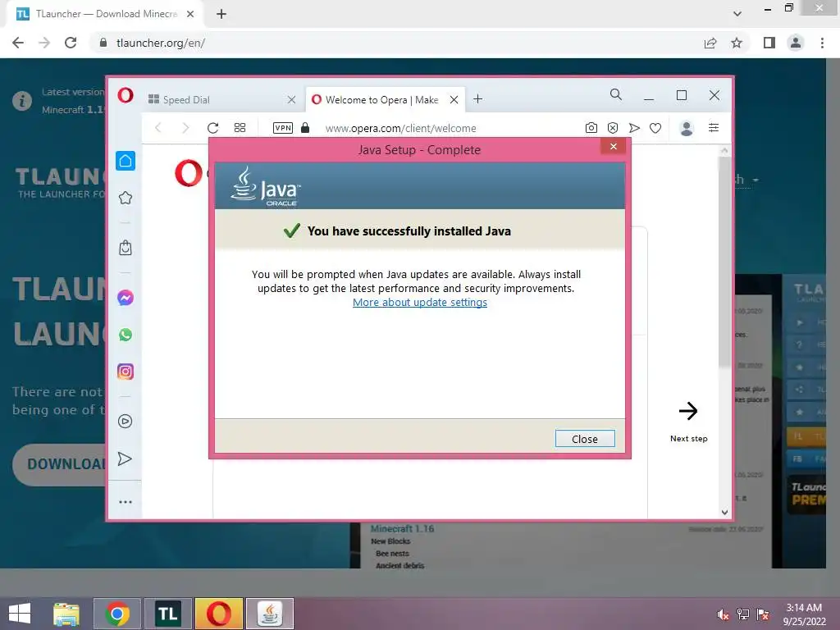
Task: Open Chrome profile avatar
Action: coord(796,43)
